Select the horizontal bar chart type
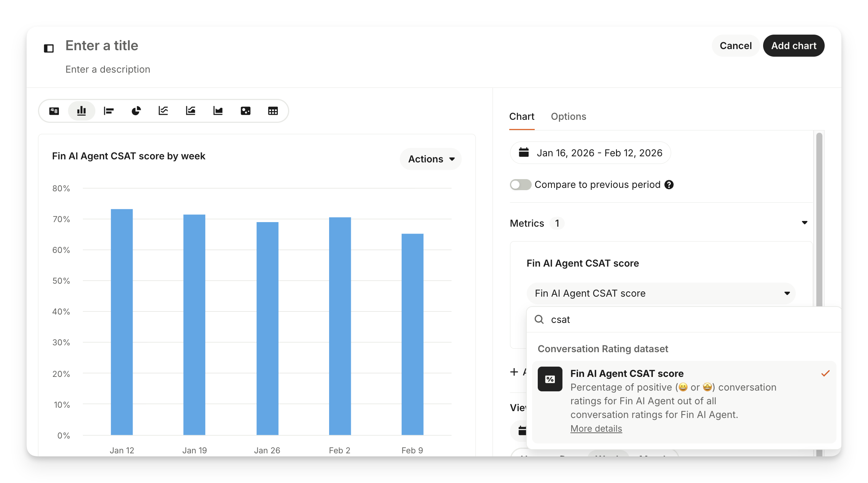868x483 pixels. tap(109, 111)
